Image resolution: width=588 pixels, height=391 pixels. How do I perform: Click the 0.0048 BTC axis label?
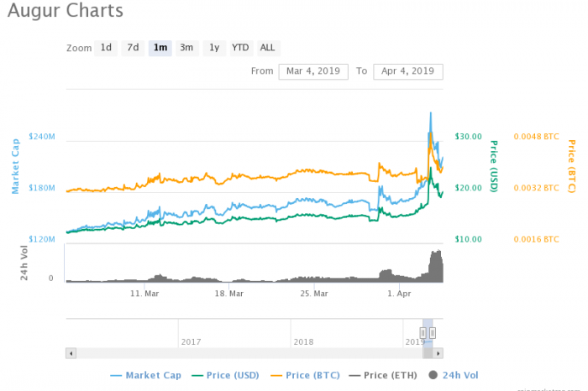tap(536, 137)
